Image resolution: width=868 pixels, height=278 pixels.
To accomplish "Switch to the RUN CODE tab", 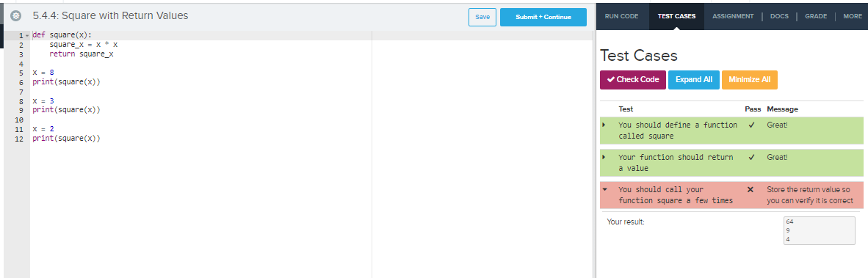I will point(622,16).
